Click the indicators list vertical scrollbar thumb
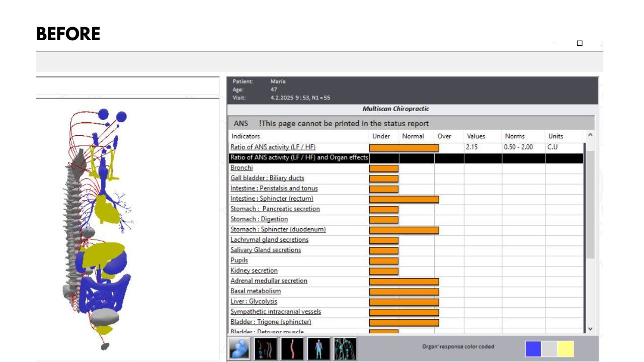This screenshot has height=362, width=644. click(x=590, y=204)
